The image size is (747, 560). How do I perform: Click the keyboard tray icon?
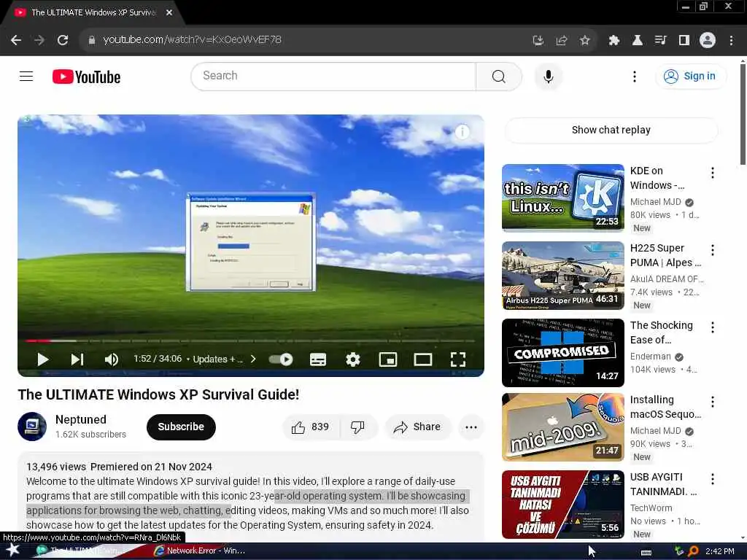coord(646,552)
